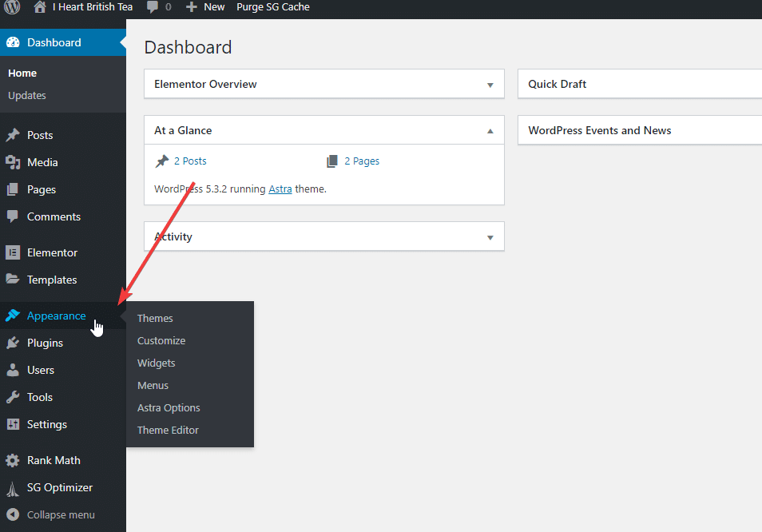Expand the Elementor Overview panel
Screen dimensions: 762x532
(x=490, y=85)
